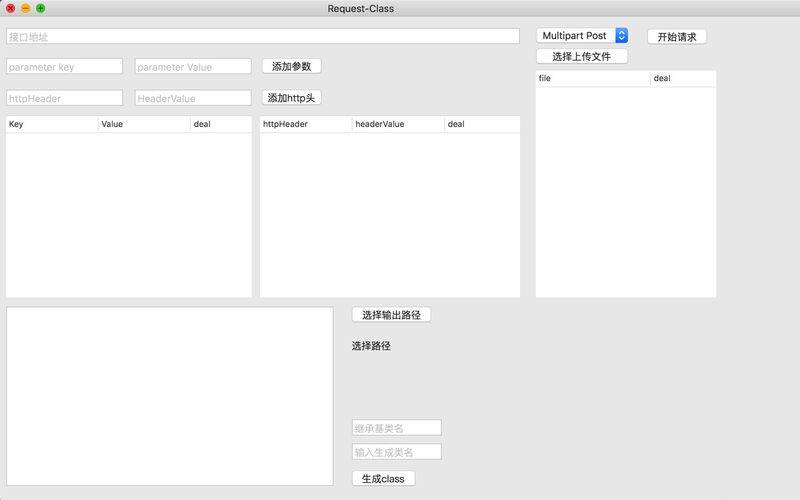This screenshot has width=800, height=500.
Task: Click the 开始请求 button
Action: pyautogui.click(x=677, y=37)
